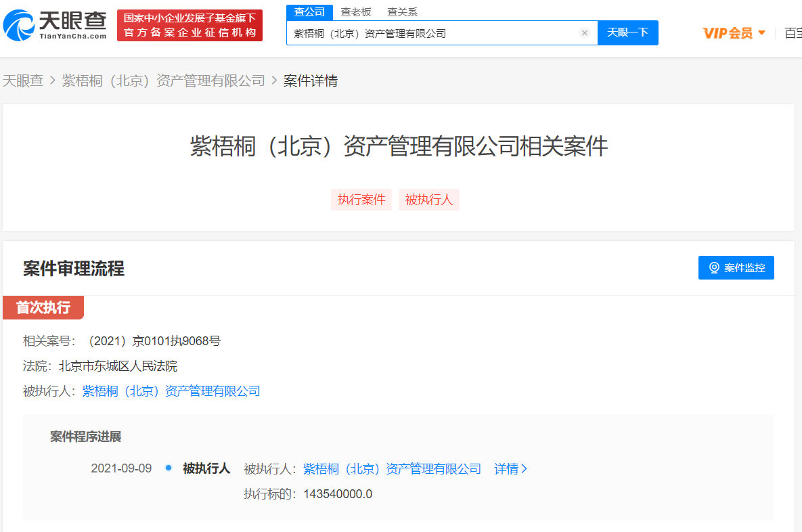The height and width of the screenshot is (532, 802).
Task: Open the 百宝 menu at top right
Action: click(793, 33)
